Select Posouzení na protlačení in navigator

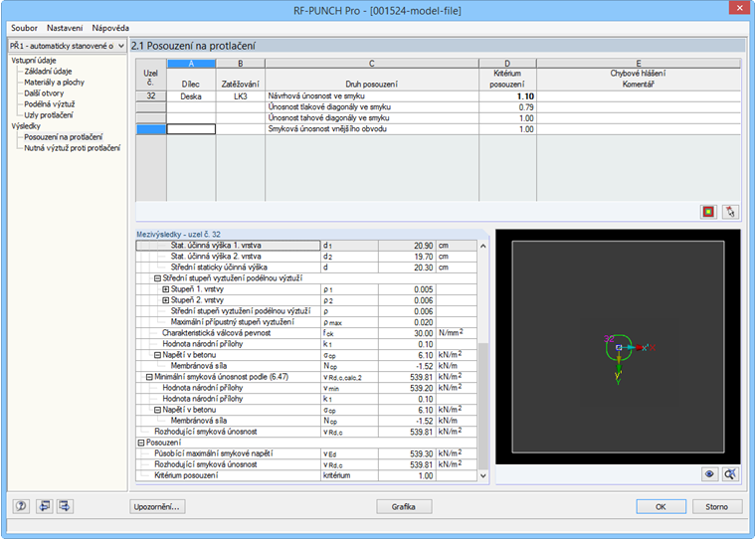click(63, 137)
